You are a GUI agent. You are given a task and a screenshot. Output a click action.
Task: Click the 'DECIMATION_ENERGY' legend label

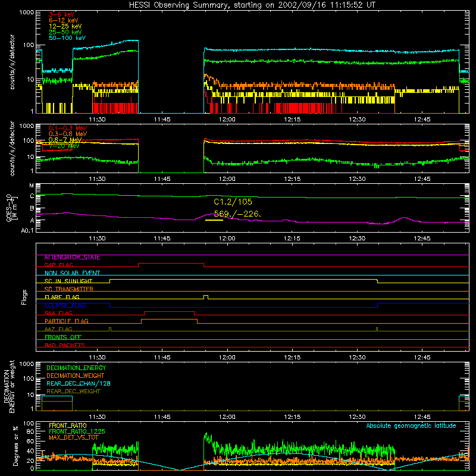click(76, 368)
